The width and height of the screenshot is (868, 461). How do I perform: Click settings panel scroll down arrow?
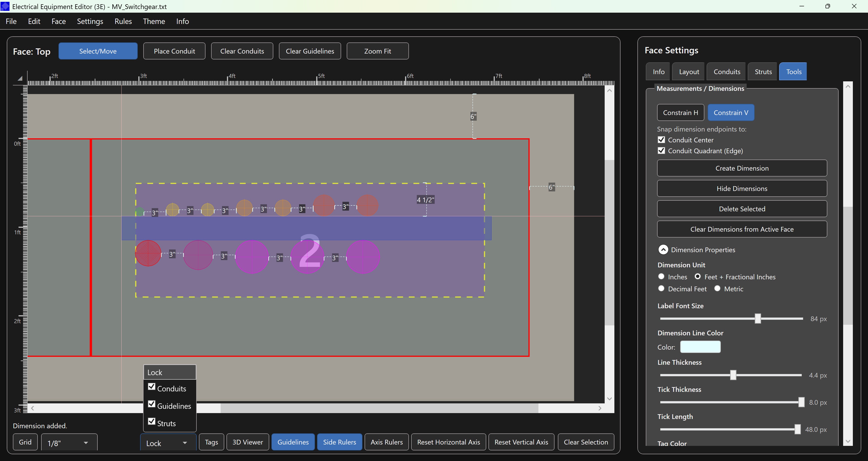click(x=848, y=441)
